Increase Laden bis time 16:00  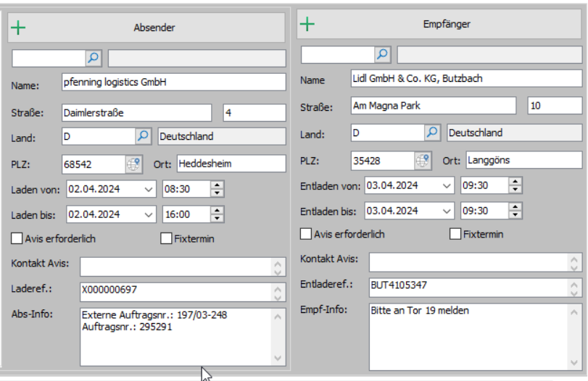[217, 211]
